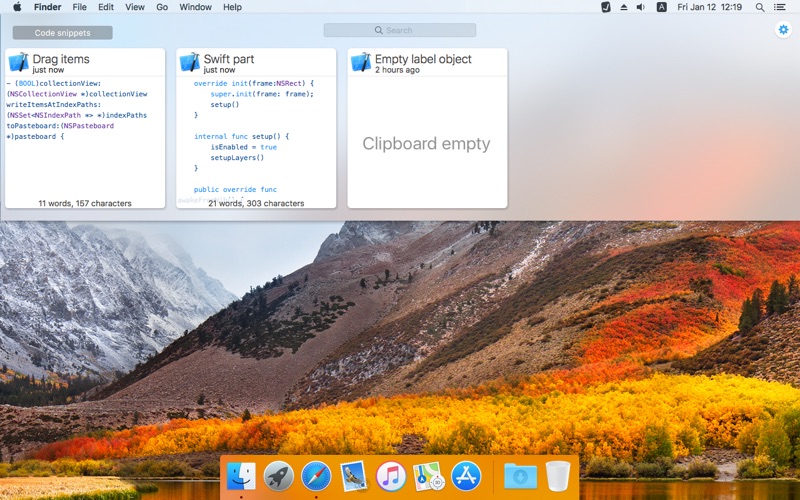Click 'public override func' code line
This screenshot has height=500, width=800.
pos(235,189)
